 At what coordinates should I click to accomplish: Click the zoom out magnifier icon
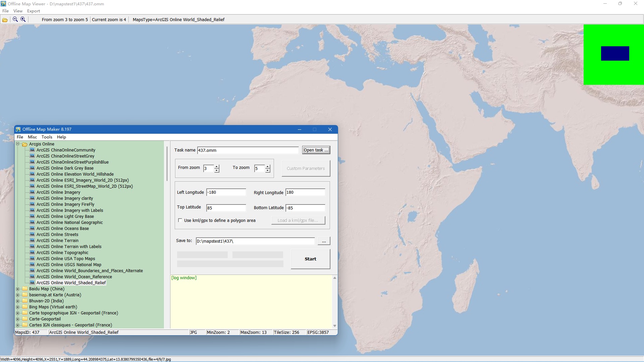point(15,19)
